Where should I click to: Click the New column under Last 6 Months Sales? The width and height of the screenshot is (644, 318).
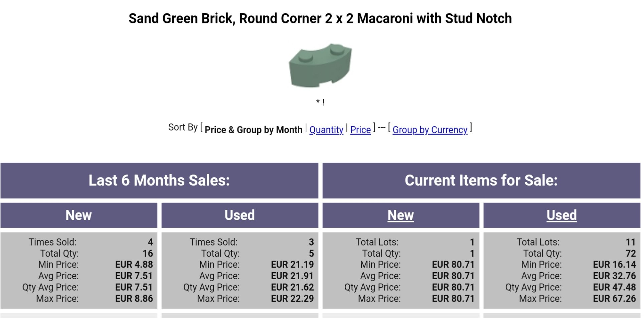click(x=79, y=215)
